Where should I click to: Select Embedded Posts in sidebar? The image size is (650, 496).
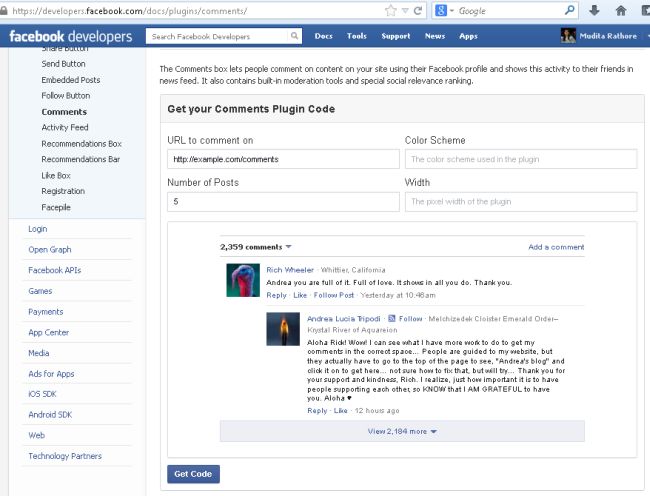pos(71,80)
